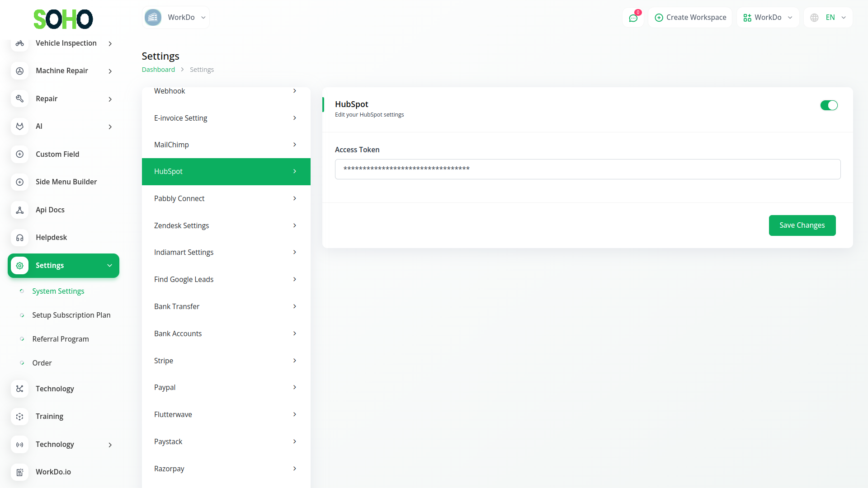Screen dimensions: 868x488
Task: Click the Access Token input field
Action: pyautogui.click(x=587, y=169)
